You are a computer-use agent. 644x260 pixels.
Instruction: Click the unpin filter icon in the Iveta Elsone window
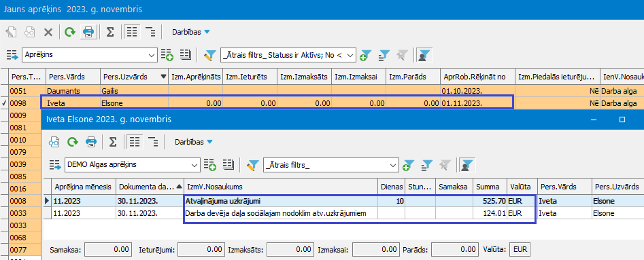[445, 165]
